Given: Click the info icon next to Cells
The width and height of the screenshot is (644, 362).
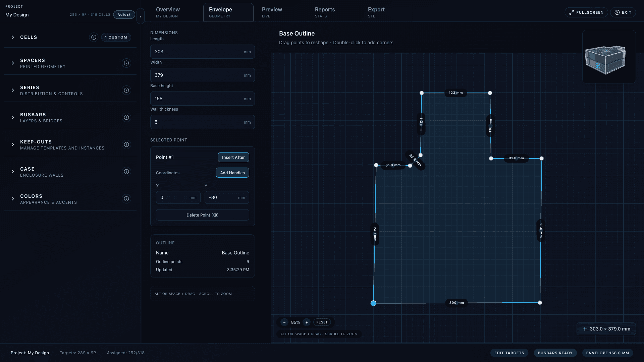Looking at the screenshot, I should [94, 37].
